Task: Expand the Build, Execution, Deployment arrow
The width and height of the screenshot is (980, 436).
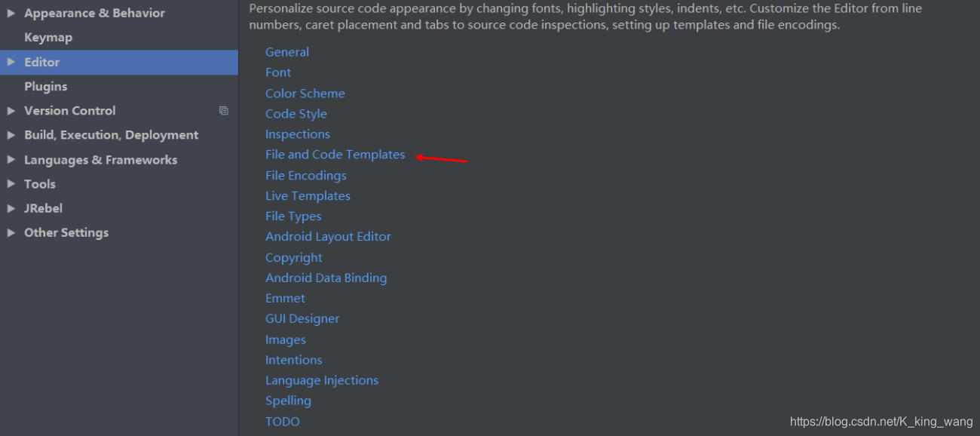Action: [11, 135]
